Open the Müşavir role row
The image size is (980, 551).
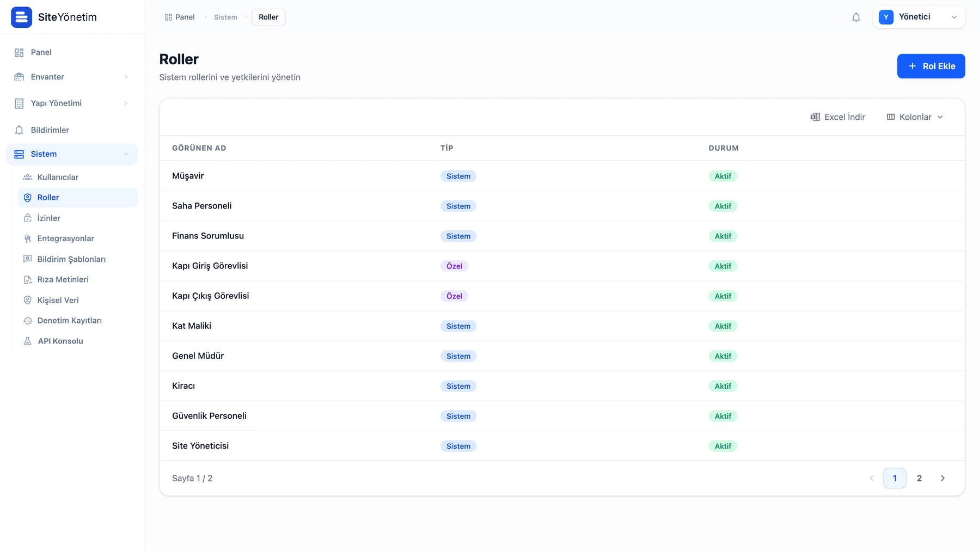(x=562, y=176)
